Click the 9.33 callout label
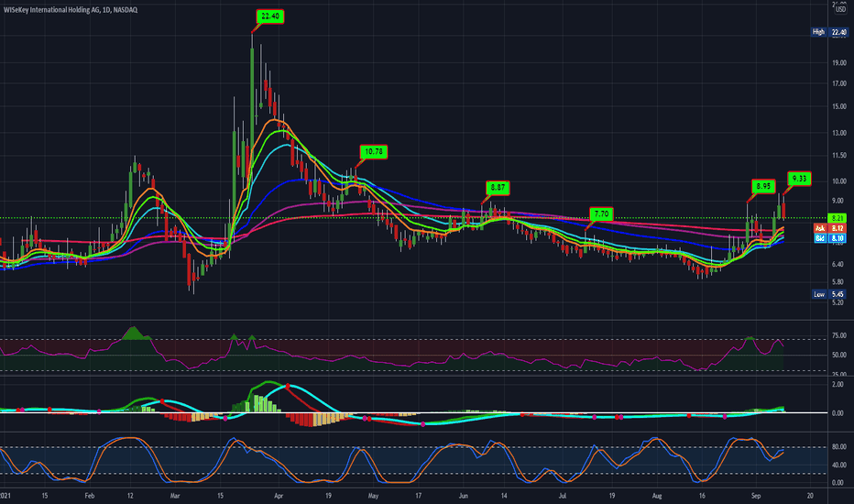Viewport: 854px width, 504px height. tap(799, 178)
